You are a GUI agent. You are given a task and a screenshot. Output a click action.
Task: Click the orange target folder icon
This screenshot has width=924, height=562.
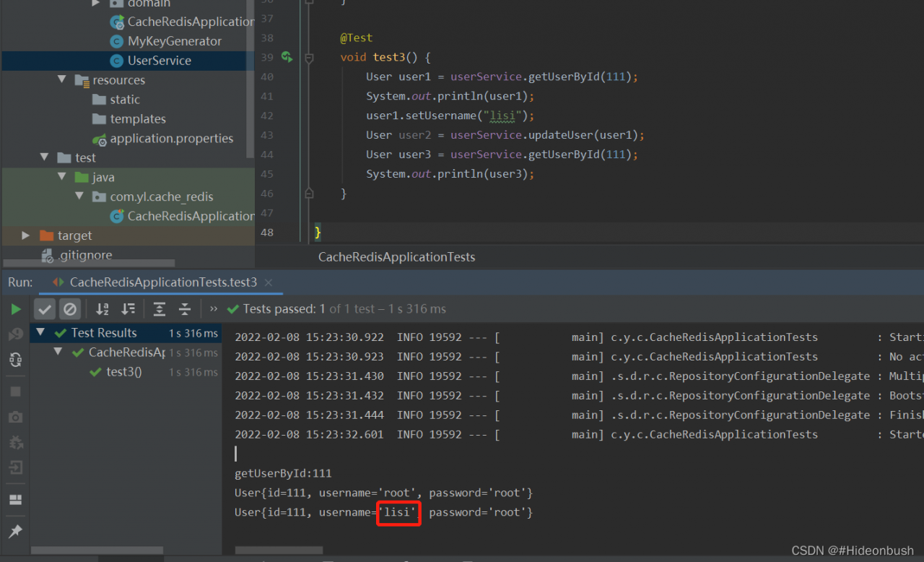point(47,235)
